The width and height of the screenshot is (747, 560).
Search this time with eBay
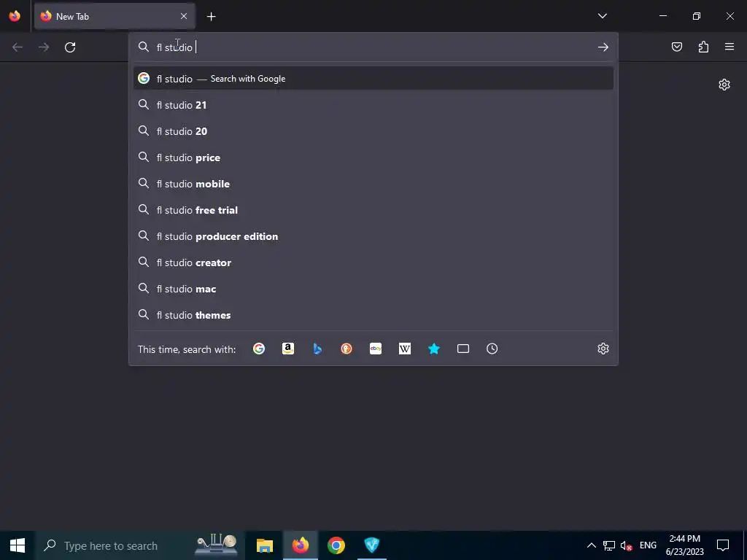tap(376, 349)
